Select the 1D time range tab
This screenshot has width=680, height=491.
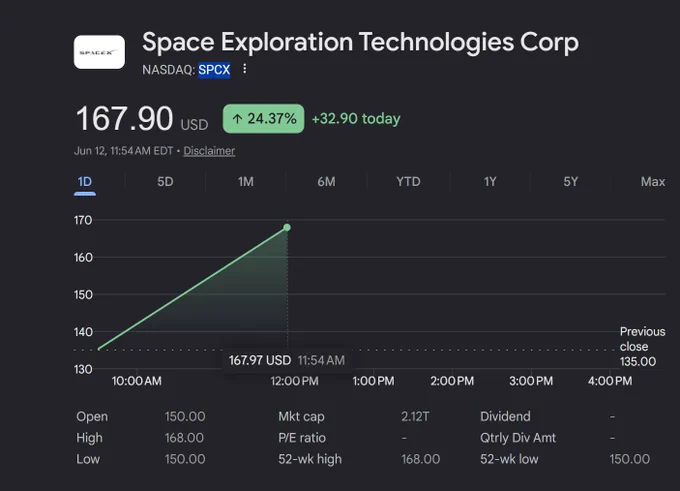[x=85, y=181]
